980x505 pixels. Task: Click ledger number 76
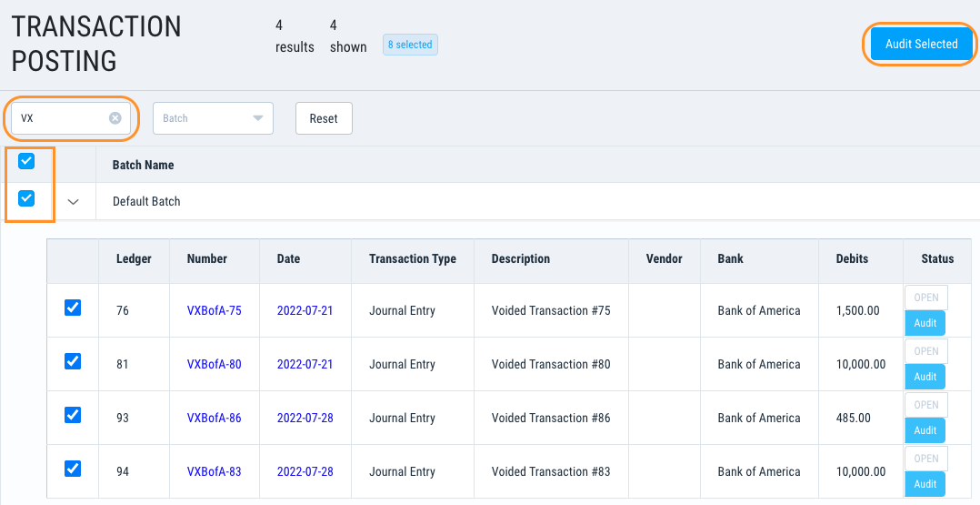pyautogui.click(x=123, y=310)
